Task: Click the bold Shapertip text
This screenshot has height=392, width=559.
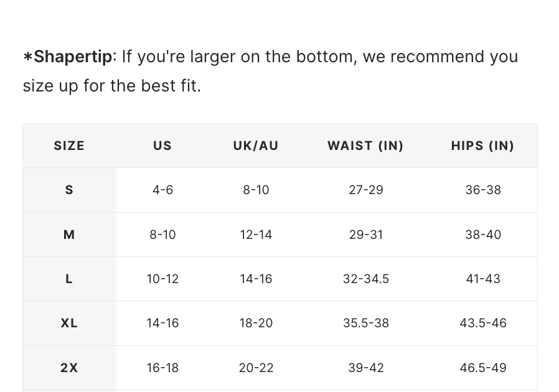Action: [72, 57]
